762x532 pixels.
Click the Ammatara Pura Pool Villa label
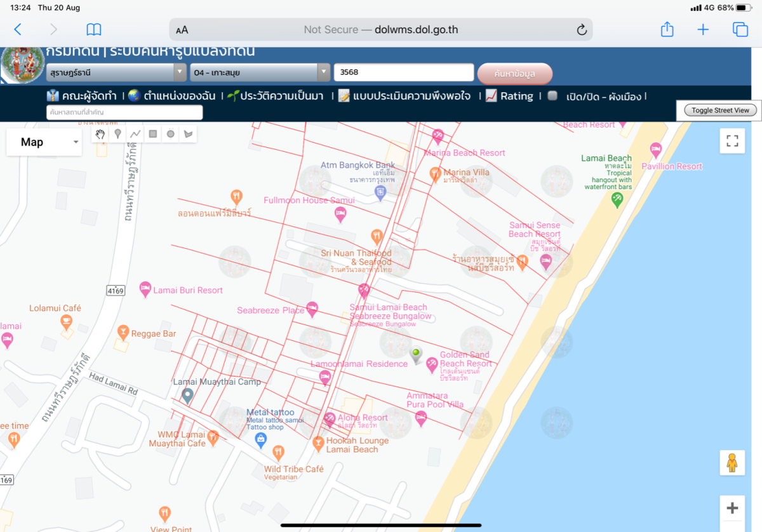coord(436,400)
